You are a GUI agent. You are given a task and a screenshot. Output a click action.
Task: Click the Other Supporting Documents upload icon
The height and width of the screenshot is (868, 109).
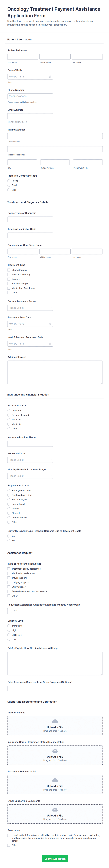tap(55, 810)
